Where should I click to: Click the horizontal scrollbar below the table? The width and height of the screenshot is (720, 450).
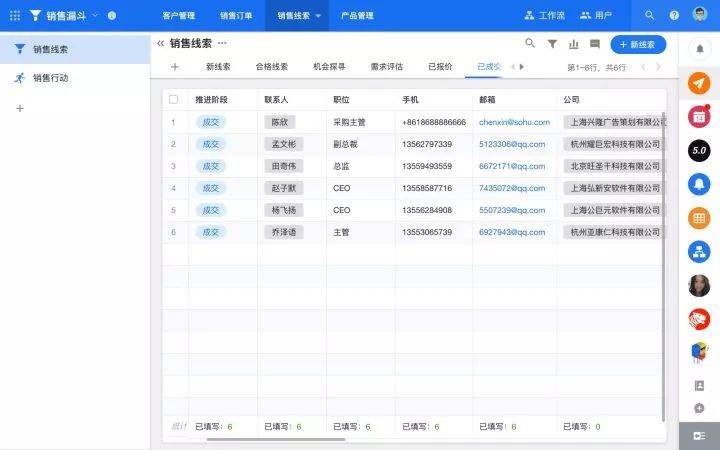(261, 439)
